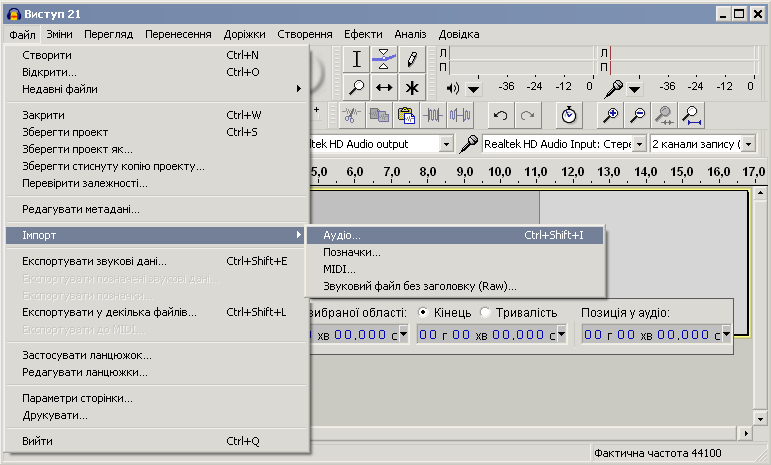Click the Fit Selection zoom icon
This screenshot has height=465, width=771.
664,116
